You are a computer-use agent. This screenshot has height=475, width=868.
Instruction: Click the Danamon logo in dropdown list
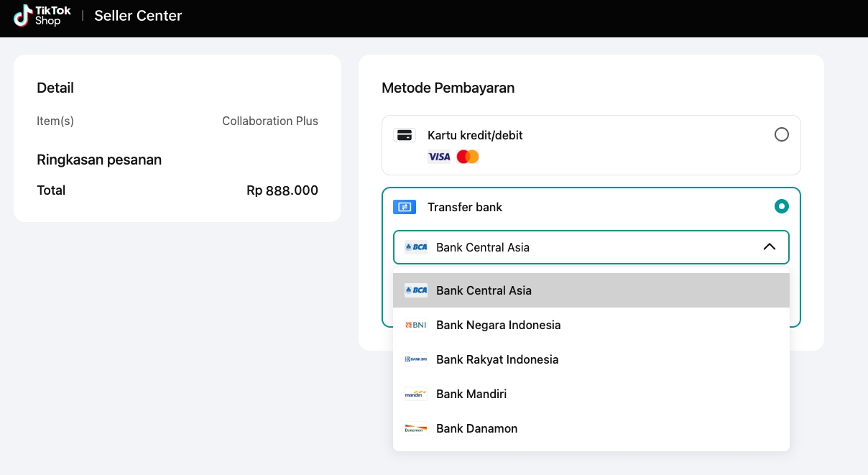tap(416, 428)
